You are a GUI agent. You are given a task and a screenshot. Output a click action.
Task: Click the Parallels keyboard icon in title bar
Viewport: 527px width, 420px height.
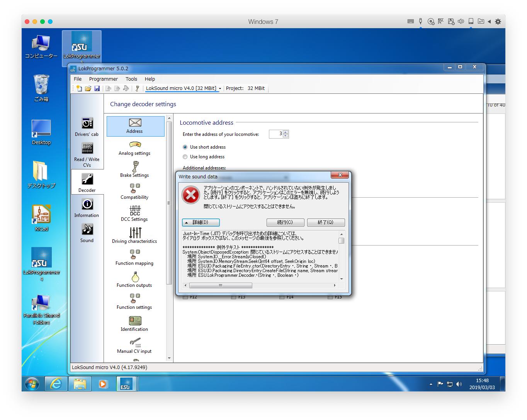click(411, 22)
